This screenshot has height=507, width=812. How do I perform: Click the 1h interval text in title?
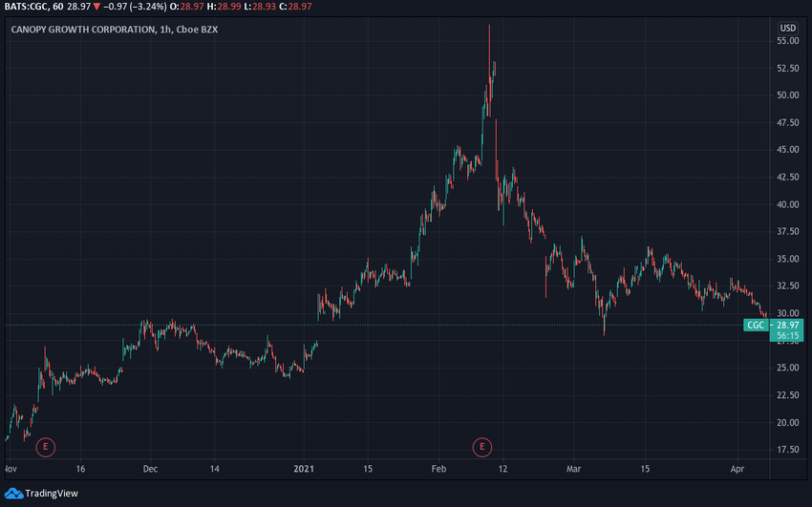(x=165, y=30)
